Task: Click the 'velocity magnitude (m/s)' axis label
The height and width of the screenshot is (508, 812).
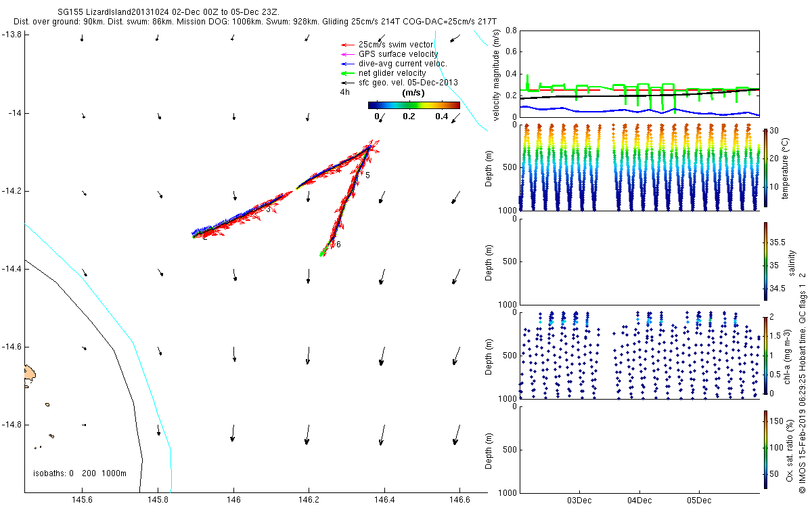Action: coord(497,75)
